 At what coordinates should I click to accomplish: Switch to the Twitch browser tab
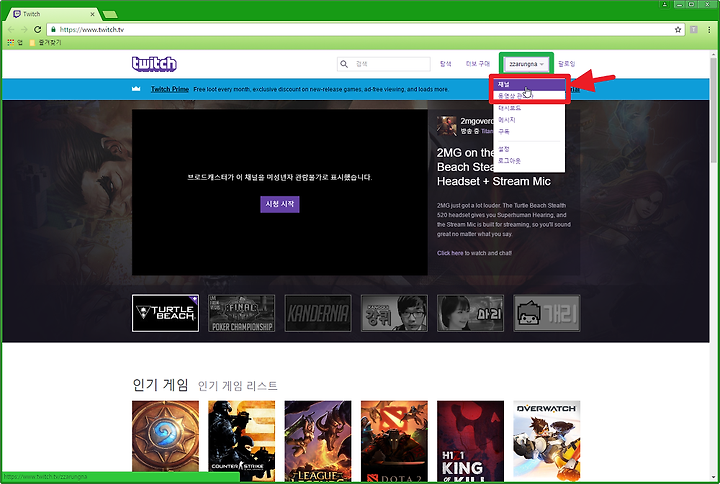[51, 14]
